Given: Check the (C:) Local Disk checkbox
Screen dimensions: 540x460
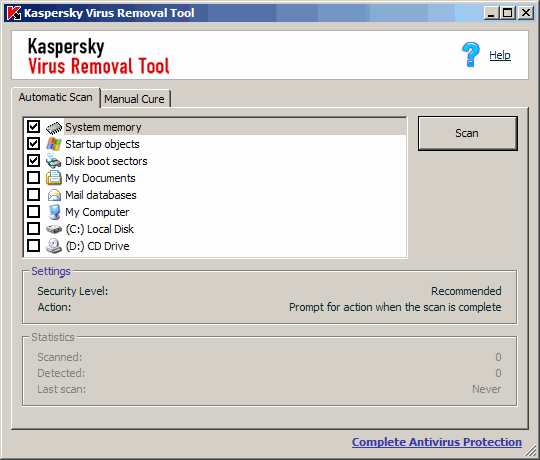Looking at the screenshot, I should [33, 229].
